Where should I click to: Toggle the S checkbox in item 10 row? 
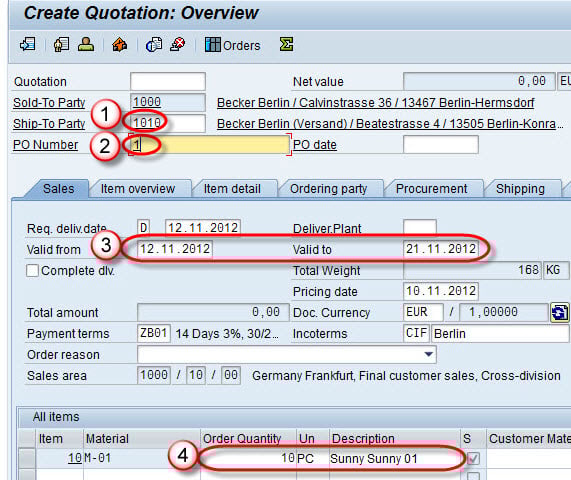click(473, 459)
